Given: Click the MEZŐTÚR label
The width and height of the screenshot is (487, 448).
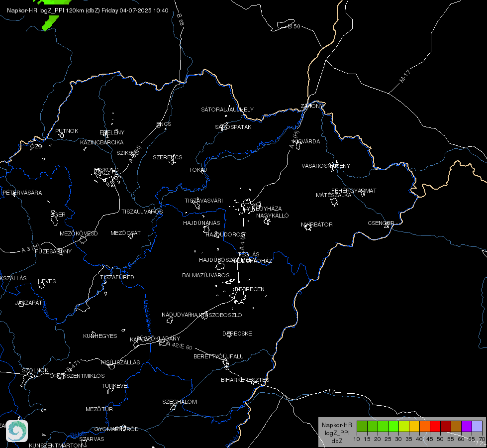Looking at the screenshot, I should click(x=99, y=409).
